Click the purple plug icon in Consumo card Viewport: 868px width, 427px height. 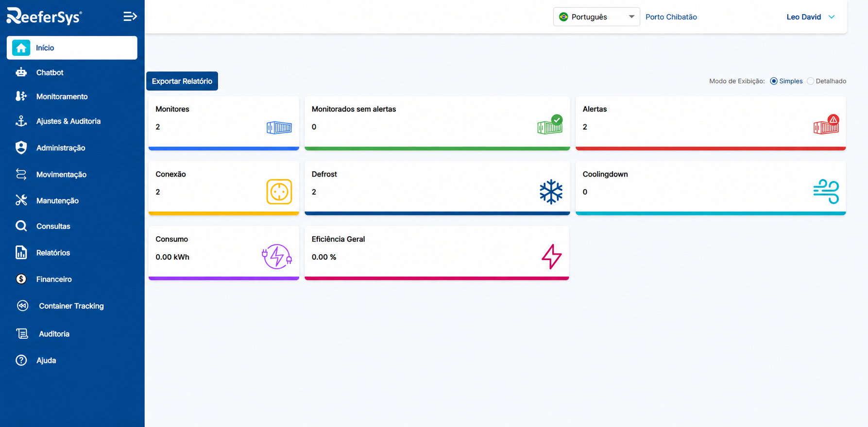click(x=277, y=256)
